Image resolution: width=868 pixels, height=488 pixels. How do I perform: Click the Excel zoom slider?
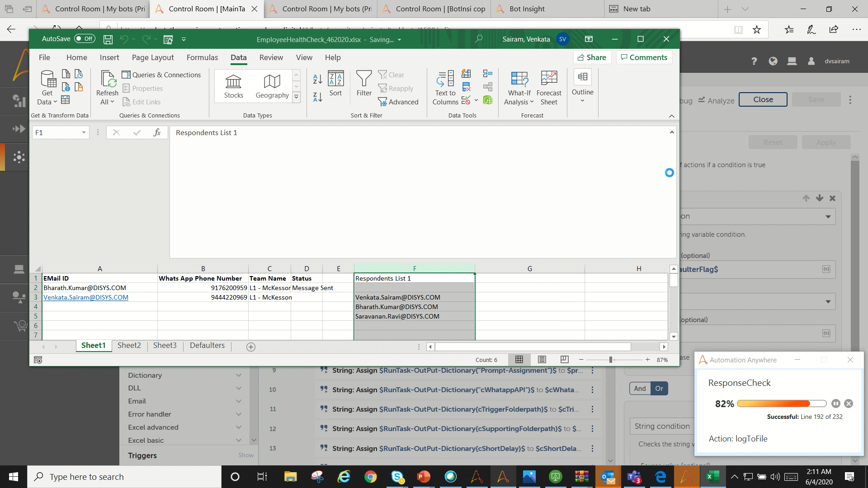[611, 360]
